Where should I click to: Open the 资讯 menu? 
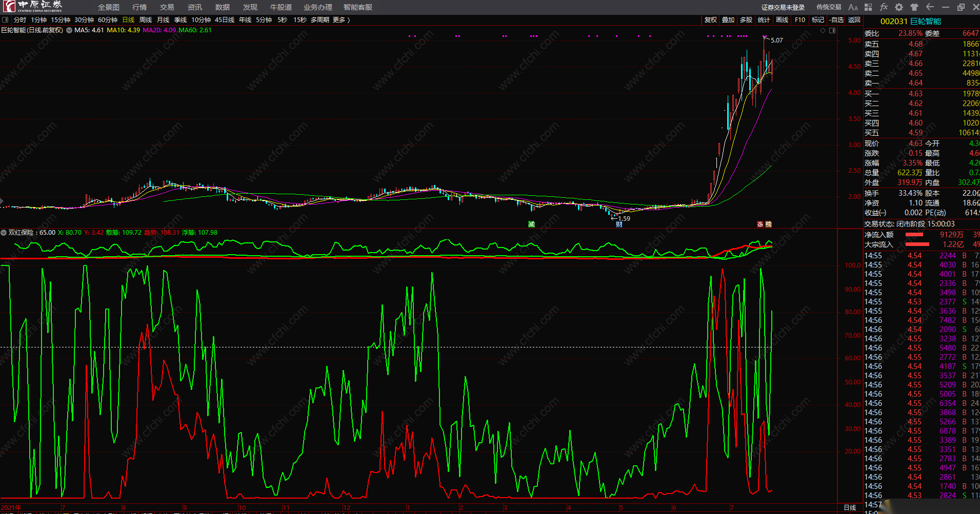(195, 7)
